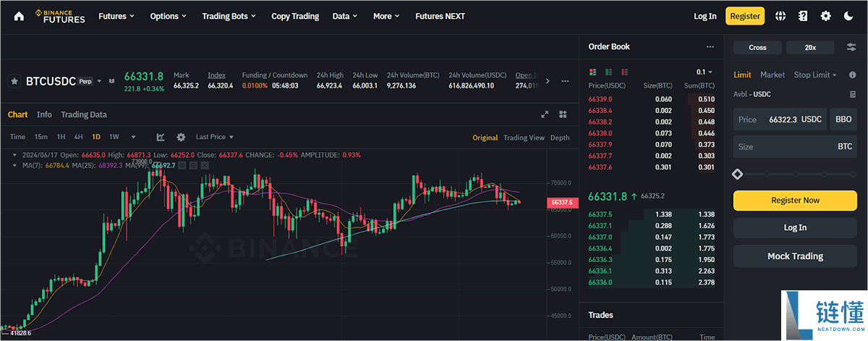Screen dimensions: 868x341
Task: Select the Market order tab
Action: click(773, 75)
